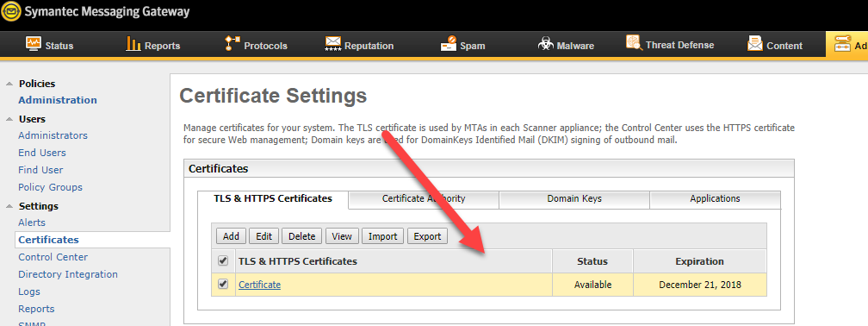The width and height of the screenshot is (868, 326).
Task: Click the Threat Defense magnifier icon
Action: tap(634, 42)
